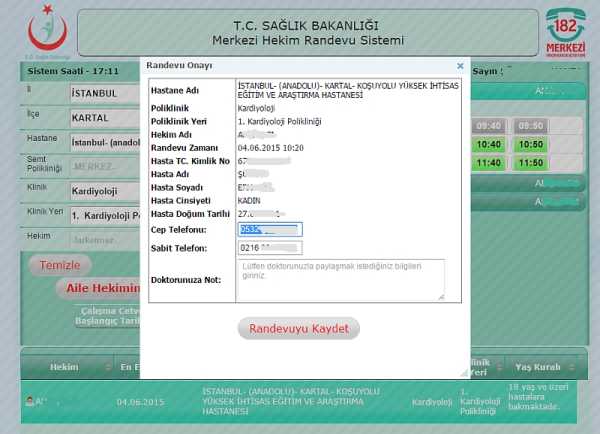Viewport: 600px width, 434px height.
Task: Click the Randevuyu Kaydet button
Action: (298, 328)
